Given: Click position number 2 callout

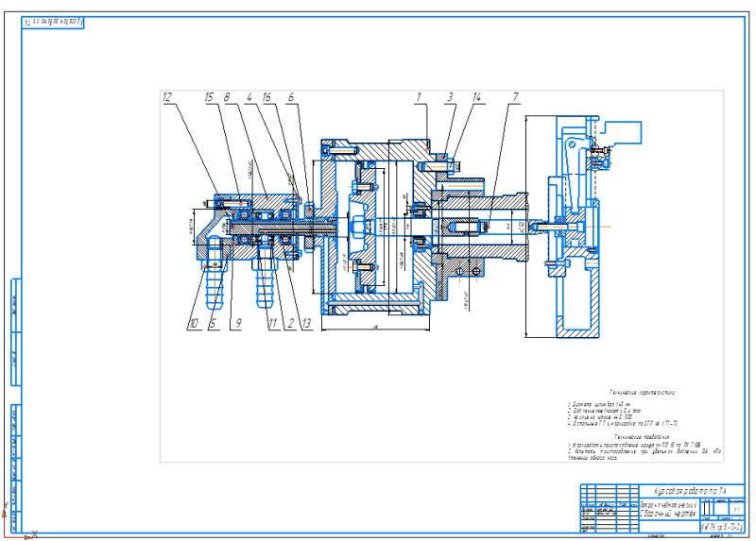Looking at the screenshot, I should coord(290,323).
